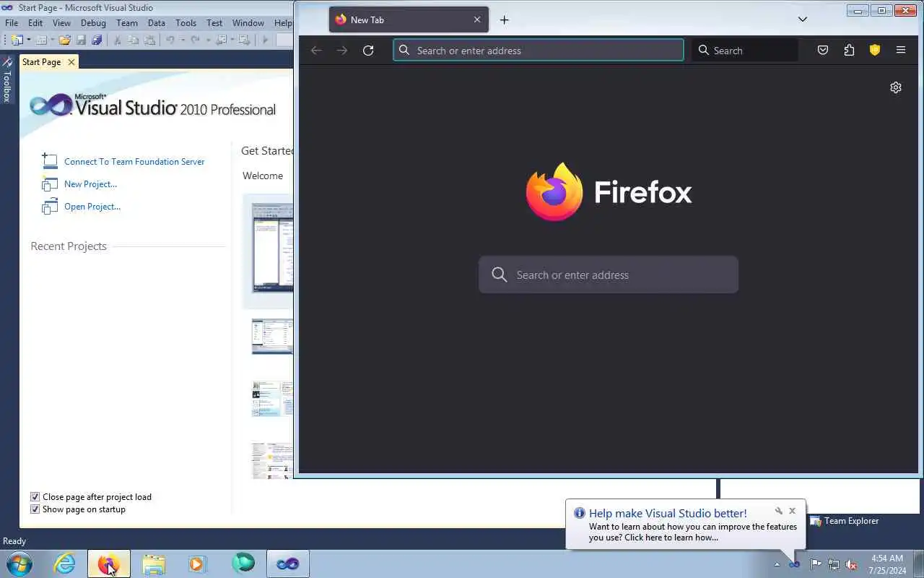Screen dimensions: 924x578
Task: Dismiss the Visual Studio notification balloon
Action: pyautogui.click(x=792, y=511)
